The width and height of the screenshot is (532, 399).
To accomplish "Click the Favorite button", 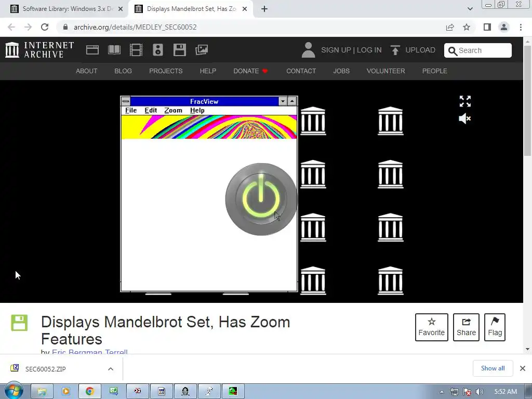I will (432, 327).
